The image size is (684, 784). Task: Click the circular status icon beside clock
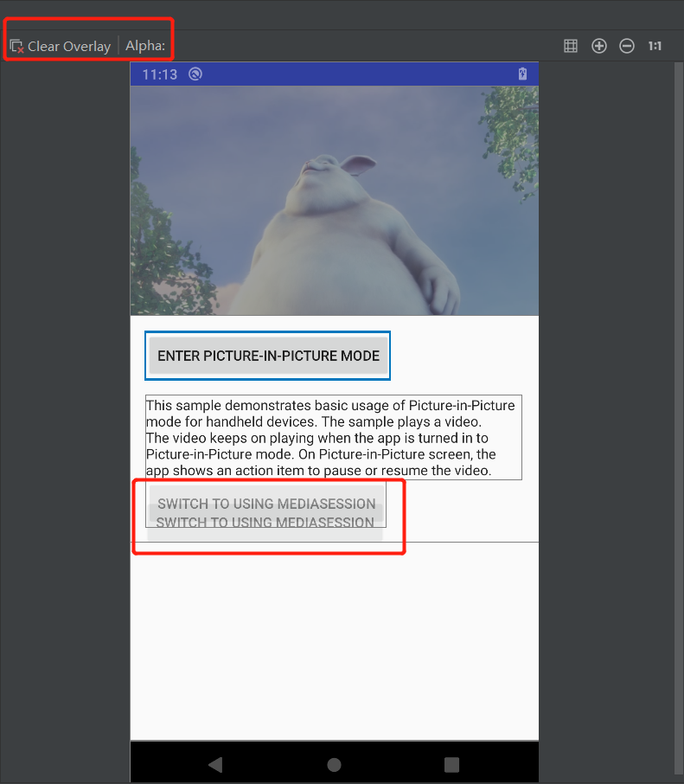(195, 74)
